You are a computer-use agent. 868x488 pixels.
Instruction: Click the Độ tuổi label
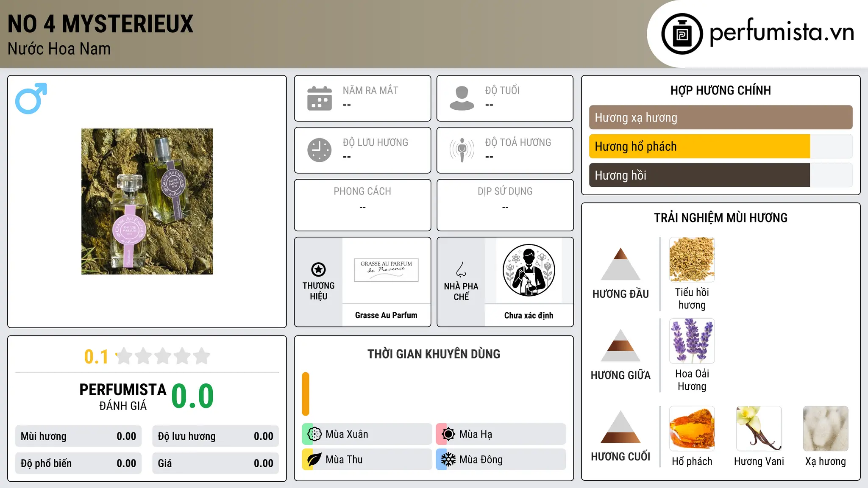502,90
